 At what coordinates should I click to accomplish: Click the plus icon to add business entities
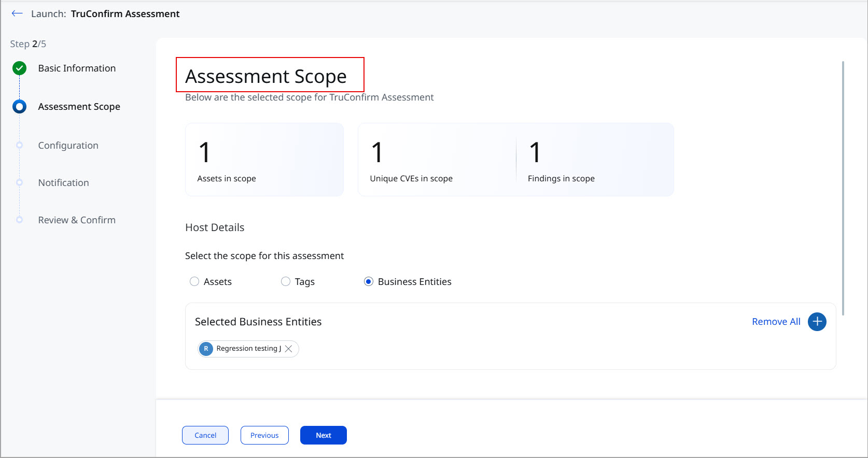(x=817, y=322)
